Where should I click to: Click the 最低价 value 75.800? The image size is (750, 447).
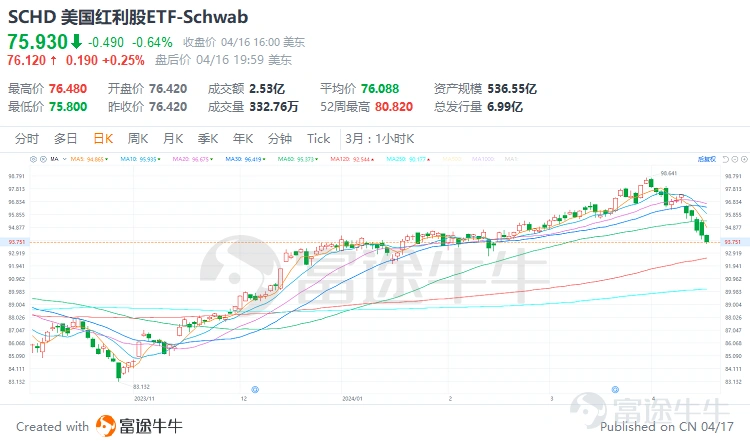(x=68, y=107)
